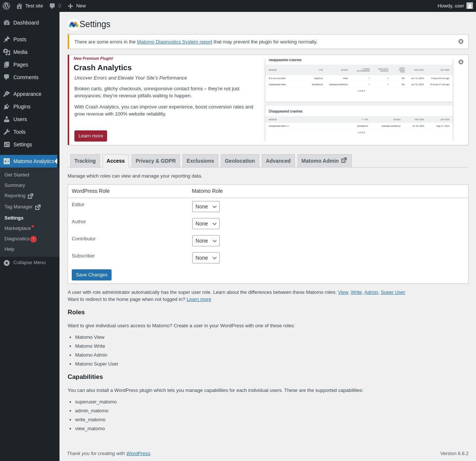Click the Users person icon
476x461 pixels.
[7, 119]
